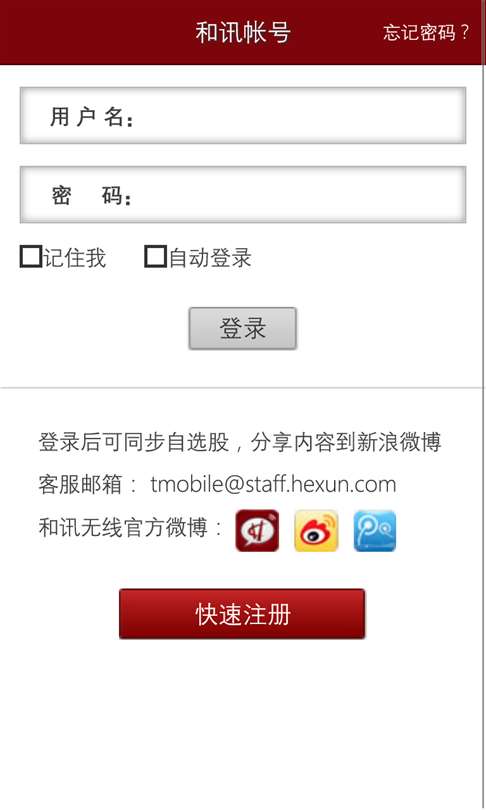Focus the 密码 input field
The width and height of the screenshot is (486, 810).
pos(243,195)
